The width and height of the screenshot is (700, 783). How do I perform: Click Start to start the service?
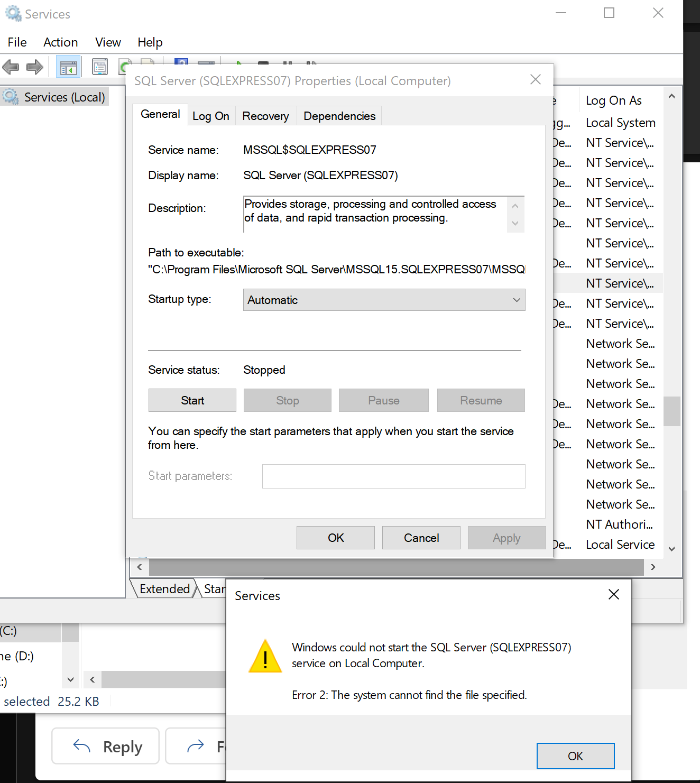pos(192,401)
